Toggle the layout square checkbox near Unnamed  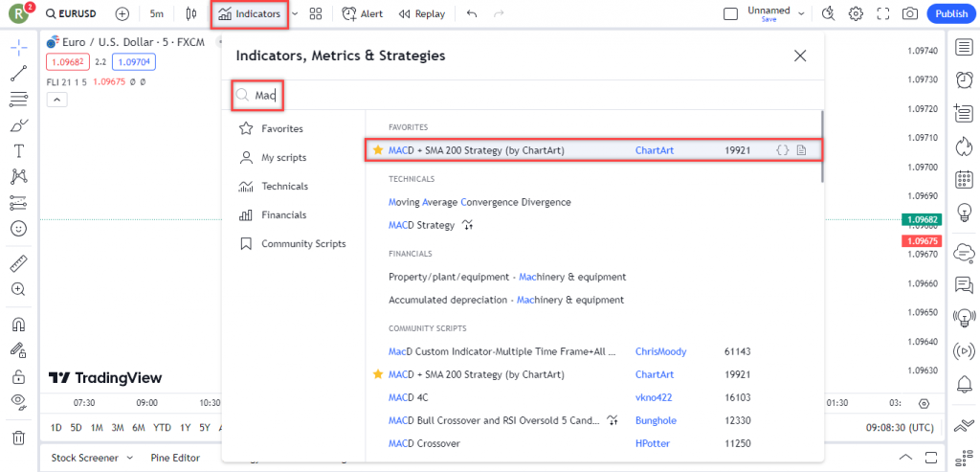click(730, 13)
